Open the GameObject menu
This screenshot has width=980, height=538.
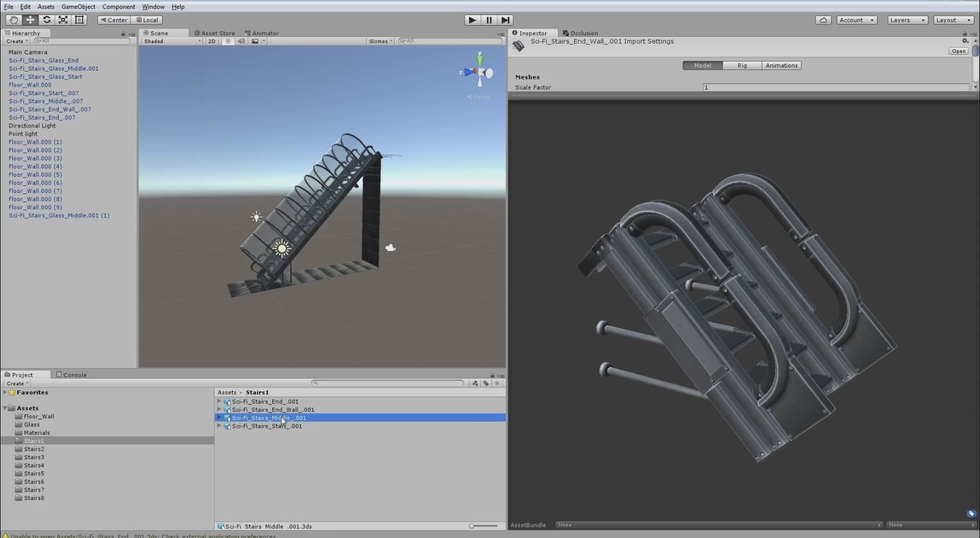(x=78, y=7)
